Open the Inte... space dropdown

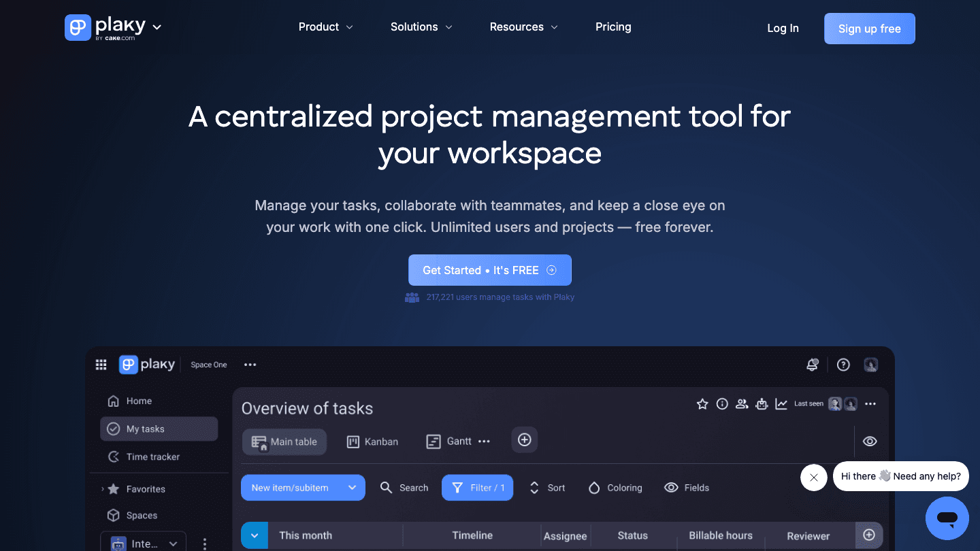143,544
